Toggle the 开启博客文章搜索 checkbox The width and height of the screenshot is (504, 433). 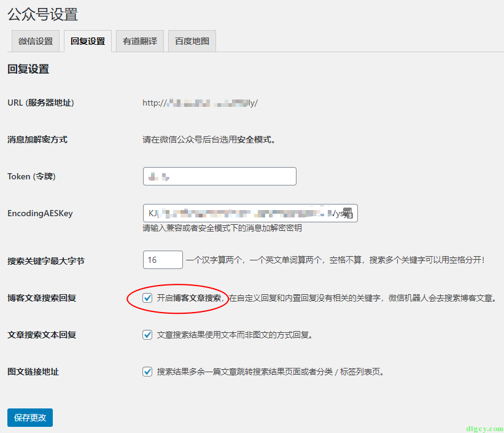tap(147, 298)
